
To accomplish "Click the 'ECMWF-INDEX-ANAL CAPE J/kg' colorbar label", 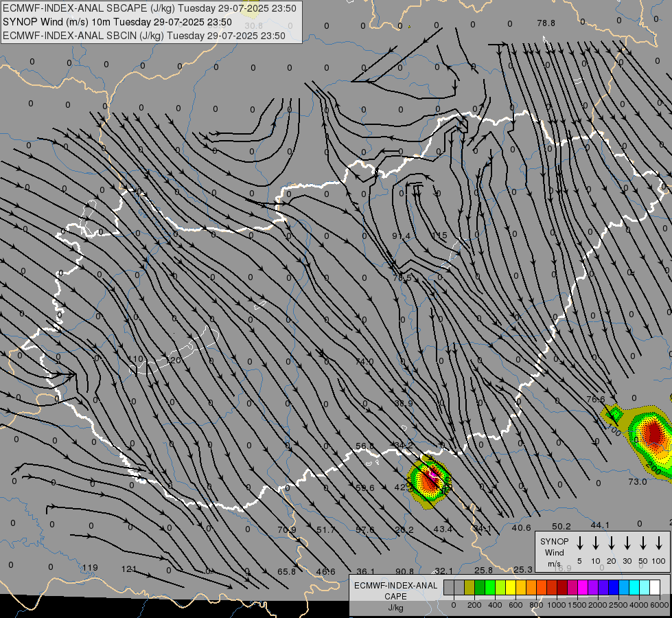I will coord(395,596).
